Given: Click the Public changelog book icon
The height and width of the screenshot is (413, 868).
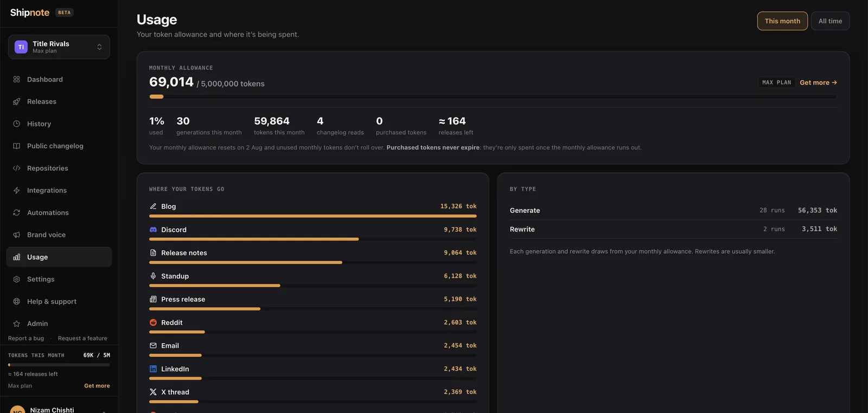Looking at the screenshot, I should 16,146.
